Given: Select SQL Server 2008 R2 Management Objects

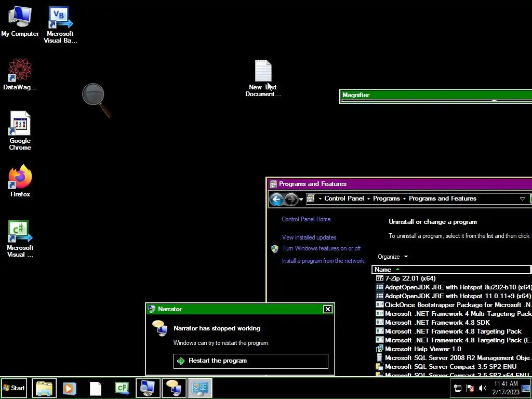Looking at the screenshot, I should click(x=454, y=357).
